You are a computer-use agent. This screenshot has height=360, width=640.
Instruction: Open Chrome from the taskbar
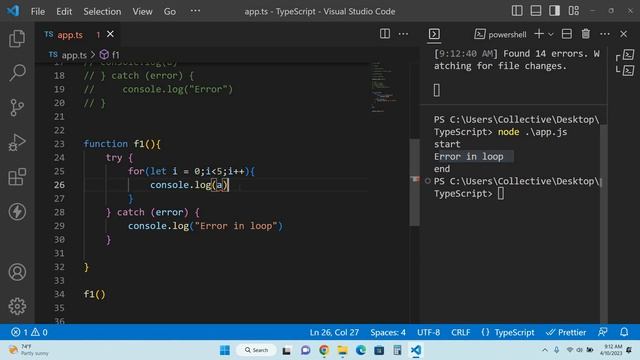pos(324,350)
